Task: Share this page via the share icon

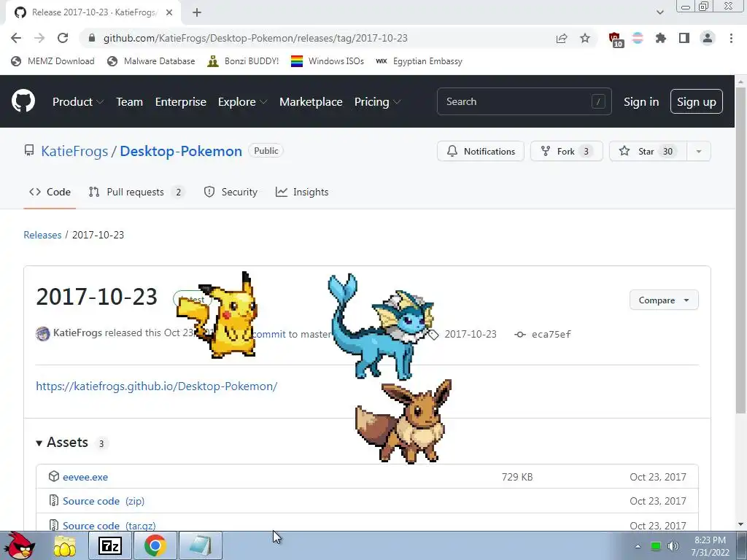Action: tap(562, 38)
